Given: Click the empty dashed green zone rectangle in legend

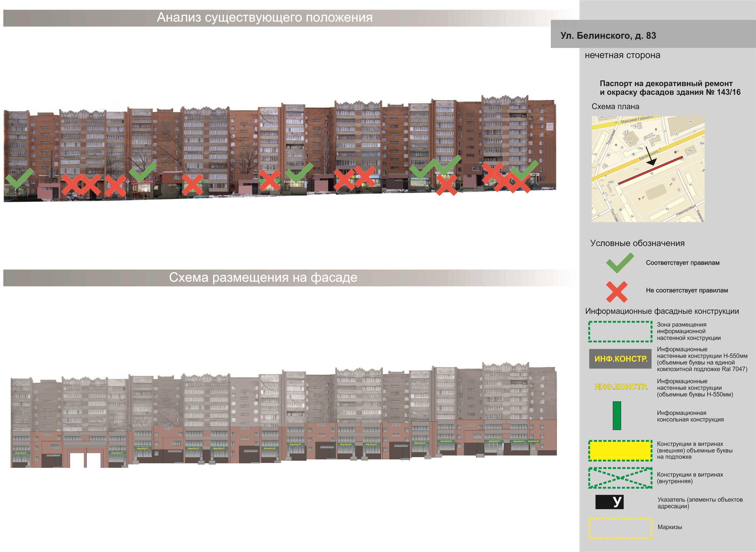Looking at the screenshot, I should click(620, 332).
